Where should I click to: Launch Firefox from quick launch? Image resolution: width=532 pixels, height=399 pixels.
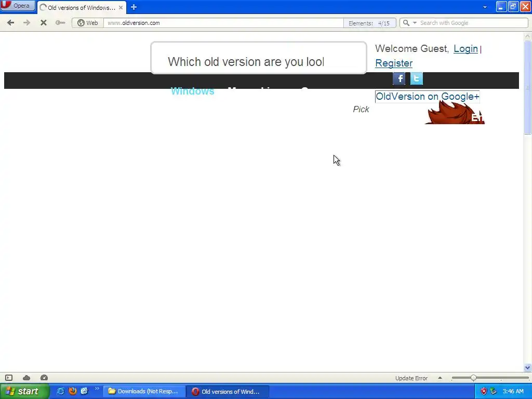tap(73, 391)
